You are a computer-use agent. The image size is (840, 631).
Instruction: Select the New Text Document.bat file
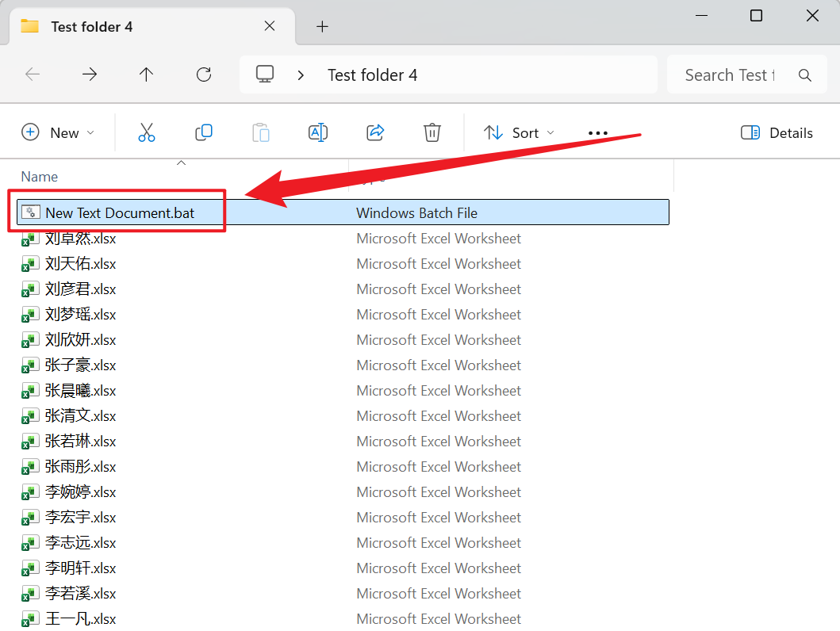click(x=119, y=212)
